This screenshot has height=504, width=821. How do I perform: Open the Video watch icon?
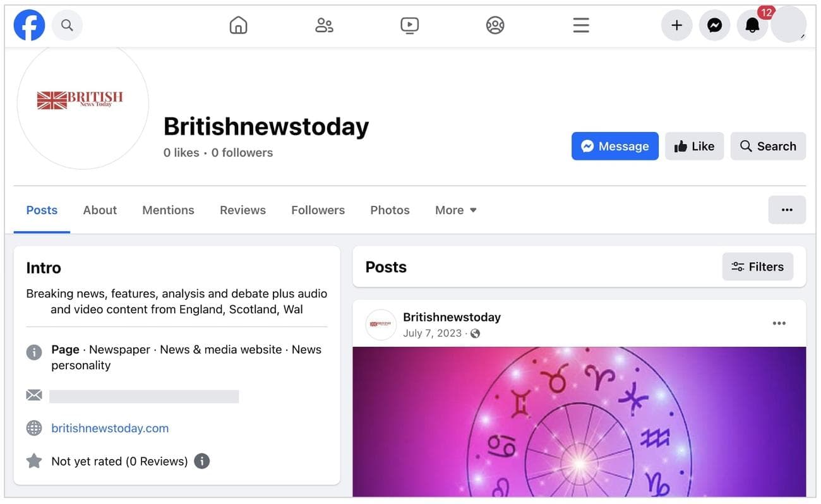pos(410,25)
